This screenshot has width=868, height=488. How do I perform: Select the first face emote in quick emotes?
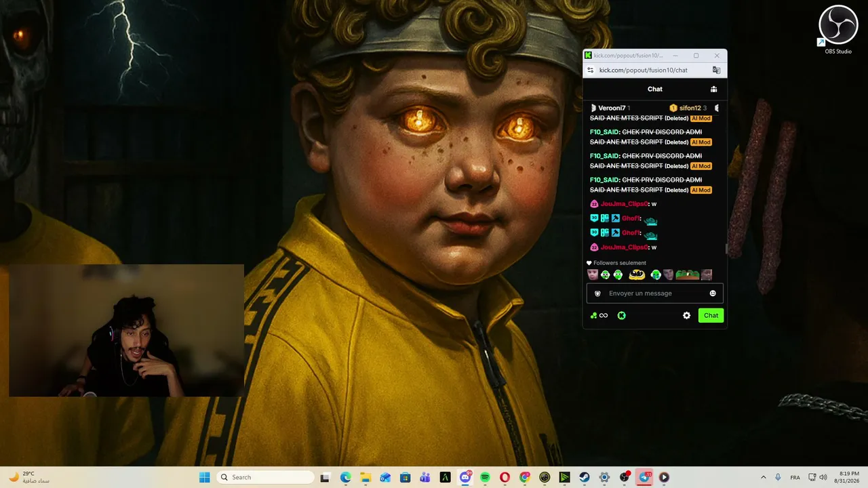point(593,274)
